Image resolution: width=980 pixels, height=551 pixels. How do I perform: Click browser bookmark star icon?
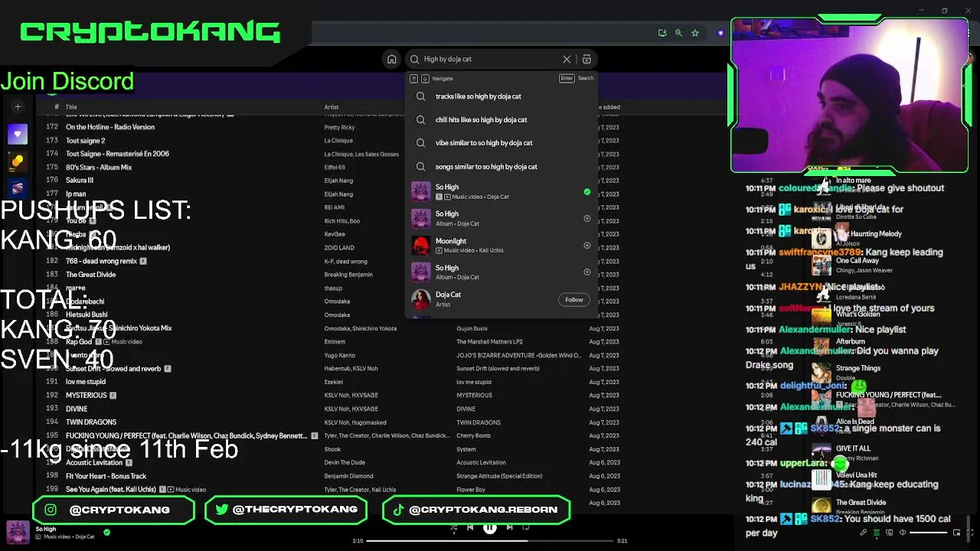click(x=695, y=33)
